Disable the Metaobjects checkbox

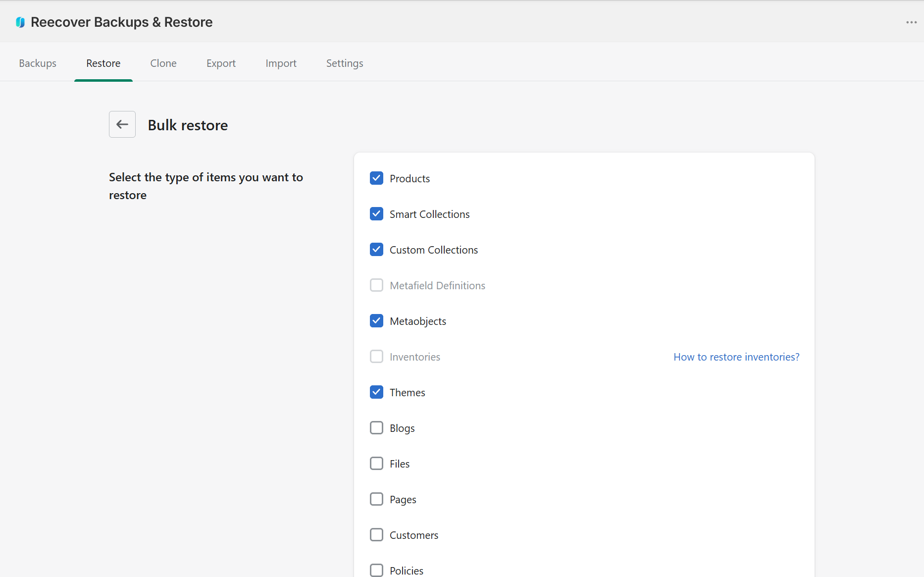click(376, 321)
